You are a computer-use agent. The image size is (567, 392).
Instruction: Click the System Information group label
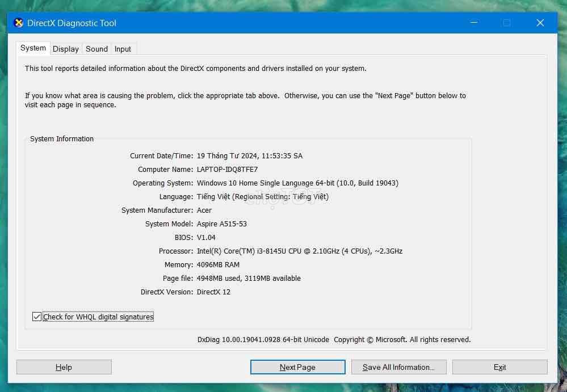point(62,139)
